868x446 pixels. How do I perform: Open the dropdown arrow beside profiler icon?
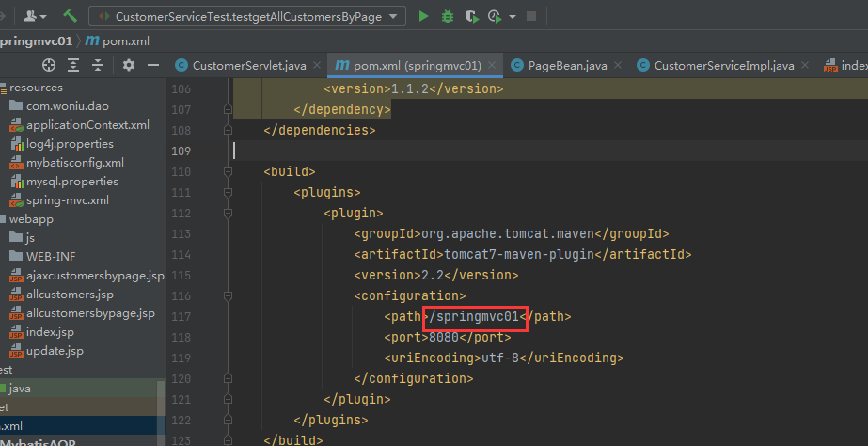pos(512,17)
